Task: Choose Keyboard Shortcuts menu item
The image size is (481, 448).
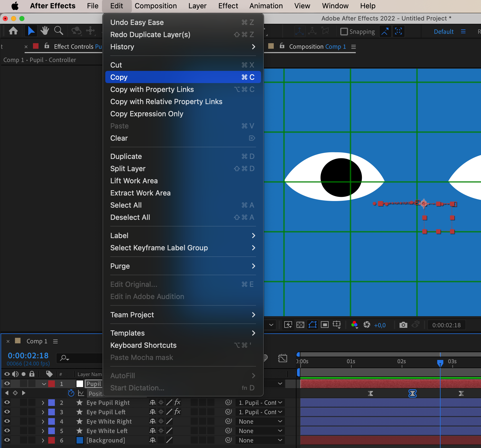Action: (183, 345)
